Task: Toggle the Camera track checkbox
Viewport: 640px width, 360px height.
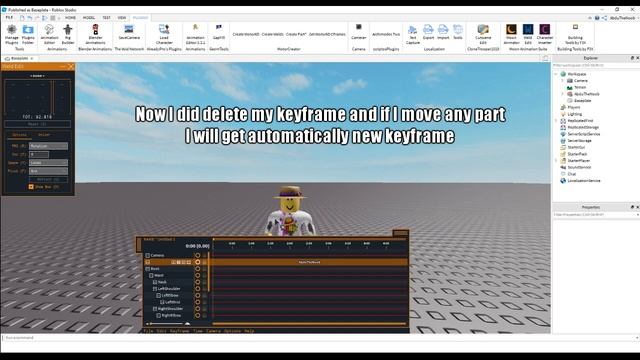Action: pos(148,256)
